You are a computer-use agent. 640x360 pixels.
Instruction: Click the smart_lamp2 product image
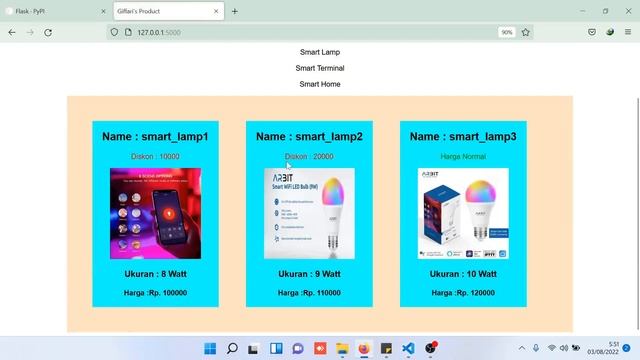point(309,213)
